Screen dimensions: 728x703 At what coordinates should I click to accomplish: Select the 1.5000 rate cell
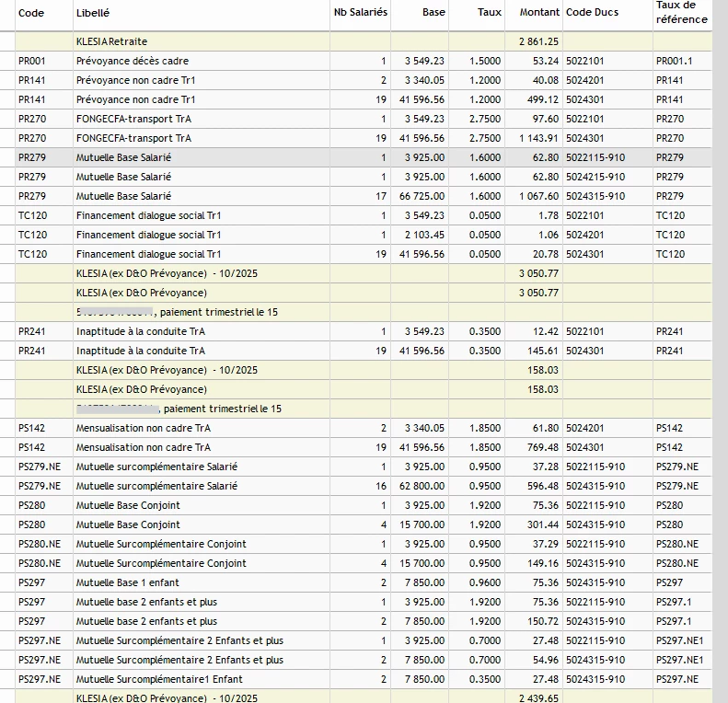coord(485,61)
